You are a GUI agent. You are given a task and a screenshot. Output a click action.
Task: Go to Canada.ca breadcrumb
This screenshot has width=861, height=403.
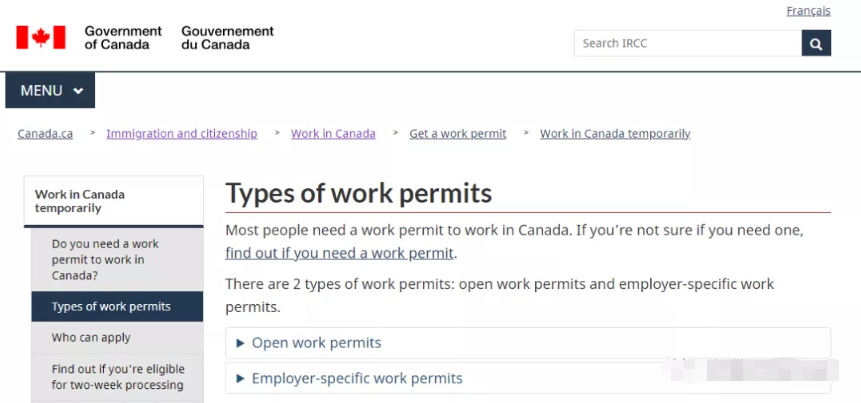(x=45, y=134)
